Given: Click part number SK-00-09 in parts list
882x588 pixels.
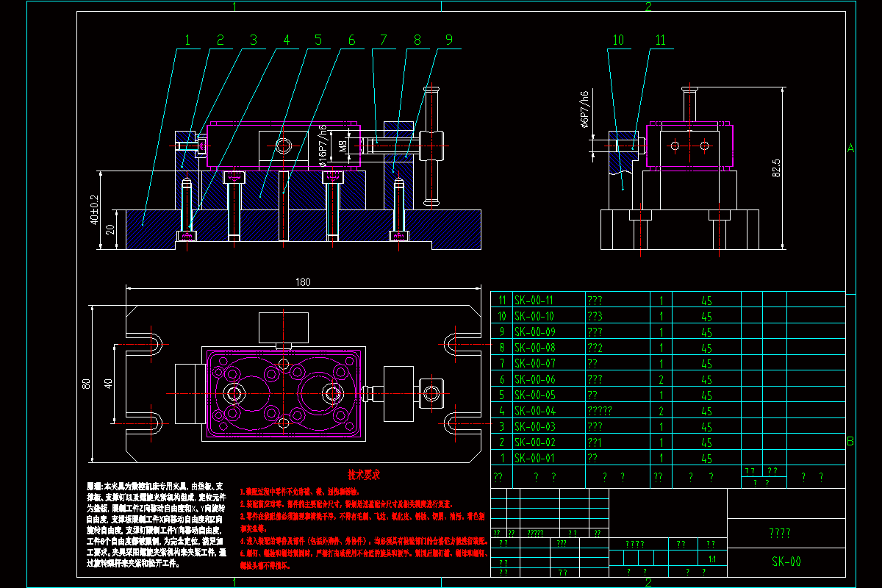Looking at the screenshot, I should pos(534,332).
